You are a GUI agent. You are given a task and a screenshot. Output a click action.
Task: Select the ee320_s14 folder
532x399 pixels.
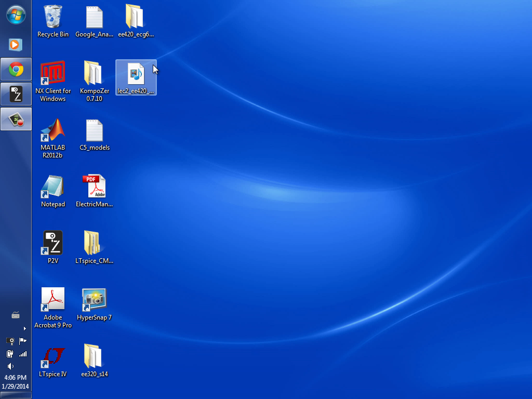(x=95, y=361)
